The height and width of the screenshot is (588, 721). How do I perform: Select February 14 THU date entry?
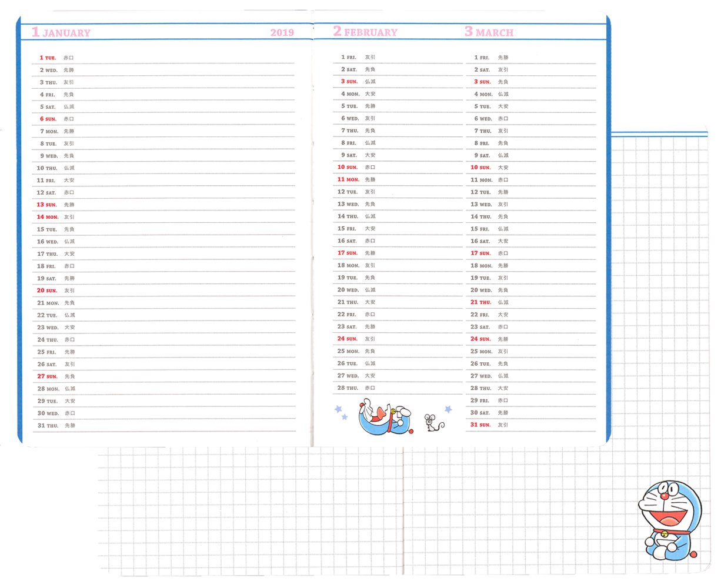tap(348, 216)
